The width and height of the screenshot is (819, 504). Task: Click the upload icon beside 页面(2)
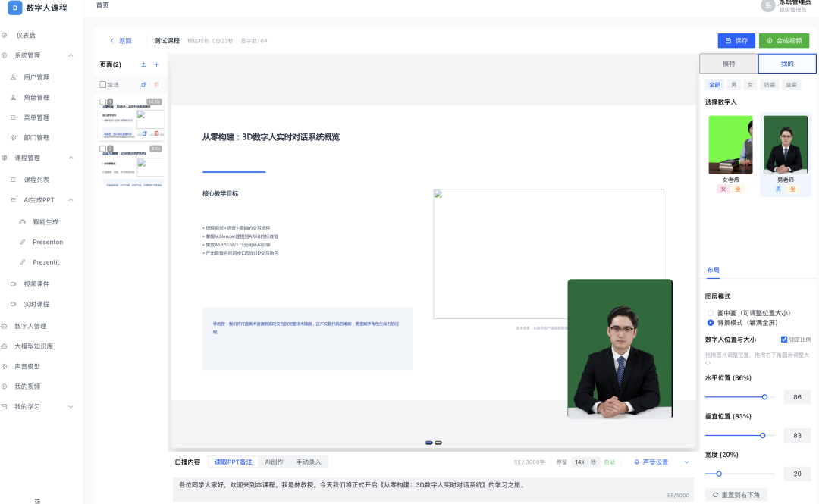[x=143, y=64]
